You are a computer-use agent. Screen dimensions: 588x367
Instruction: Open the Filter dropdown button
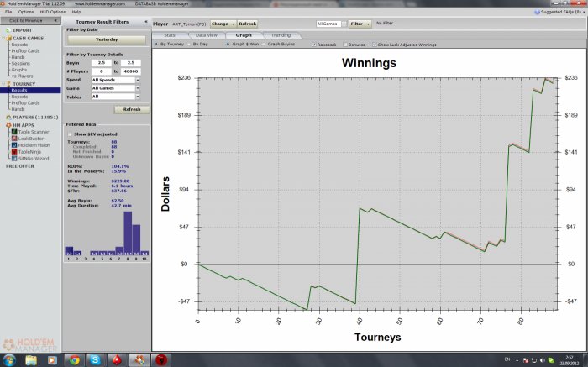pyautogui.click(x=360, y=24)
